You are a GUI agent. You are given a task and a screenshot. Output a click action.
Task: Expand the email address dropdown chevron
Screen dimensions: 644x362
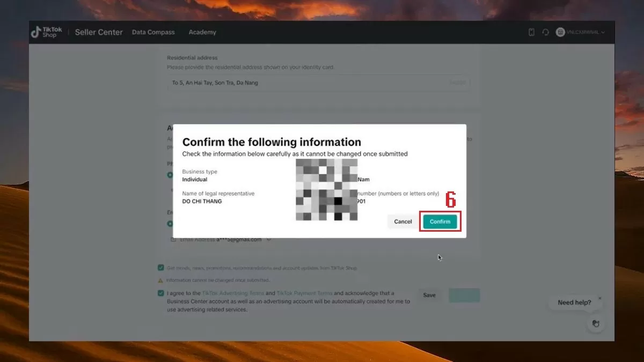269,240
